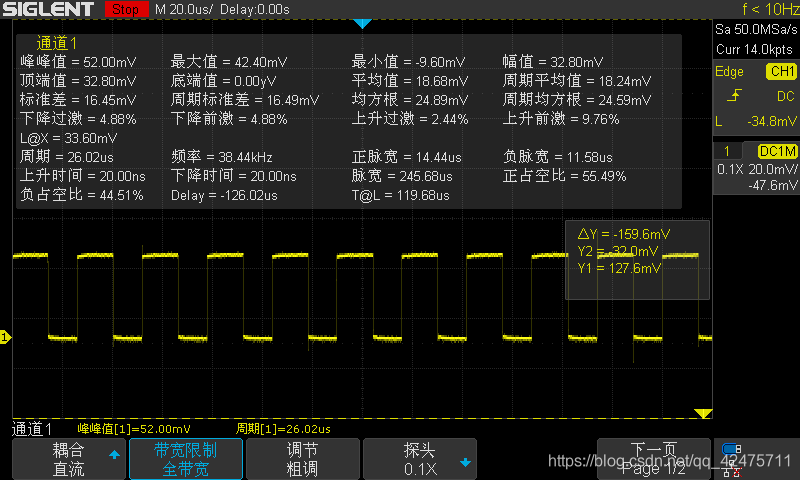
Task: Select the blue trigger position marker at top
Action: tap(362, 23)
